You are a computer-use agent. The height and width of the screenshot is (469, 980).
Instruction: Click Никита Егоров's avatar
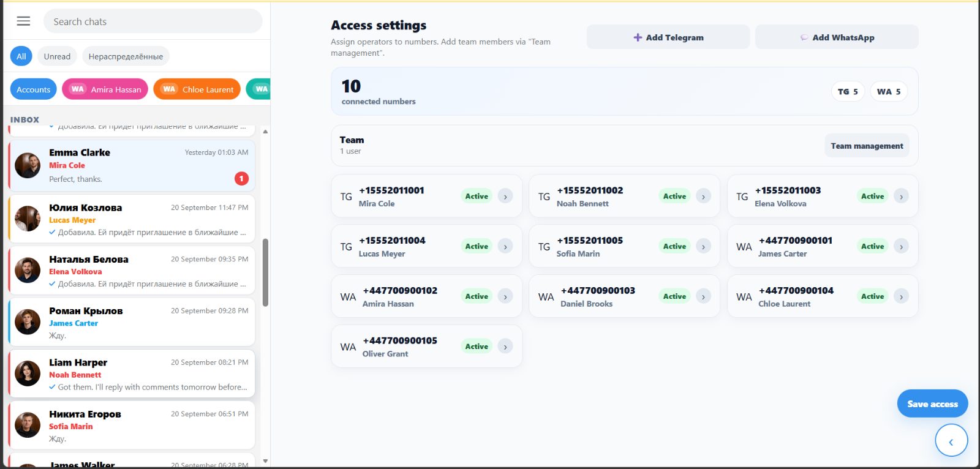(28, 425)
